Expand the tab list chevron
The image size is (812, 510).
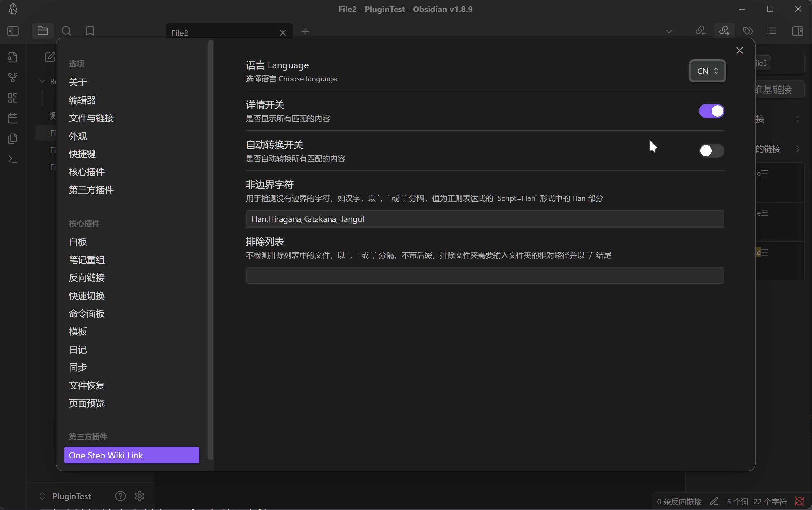click(x=669, y=31)
